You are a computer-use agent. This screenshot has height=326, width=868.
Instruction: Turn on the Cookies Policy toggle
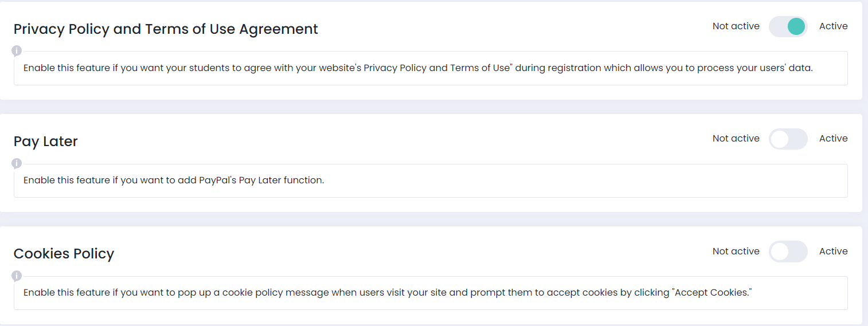pyautogui.click(x=788, y=252)
